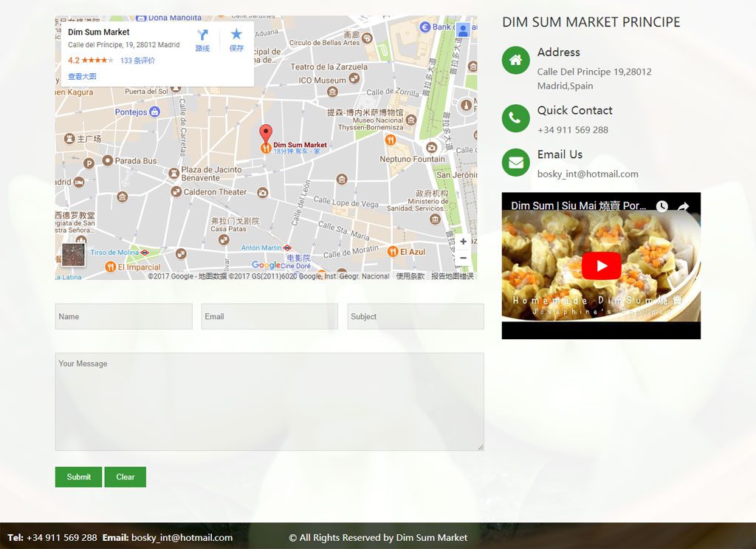Focus the Name input field
756x549 pixels.
[x=124, y=316]
